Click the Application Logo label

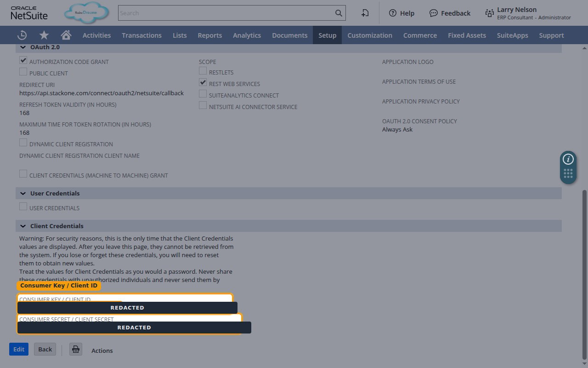[407, 62]
